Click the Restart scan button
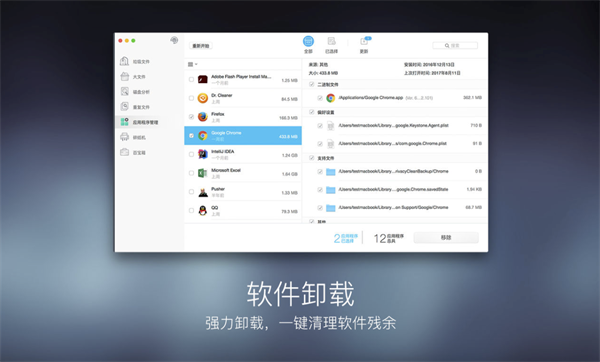The width and height of the screenshot is (600, 362). coord(201,46)
